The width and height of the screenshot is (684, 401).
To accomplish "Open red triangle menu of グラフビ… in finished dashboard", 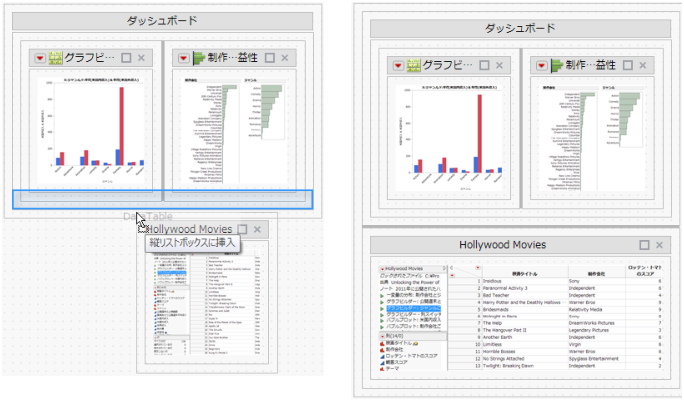I will (398, 65).
